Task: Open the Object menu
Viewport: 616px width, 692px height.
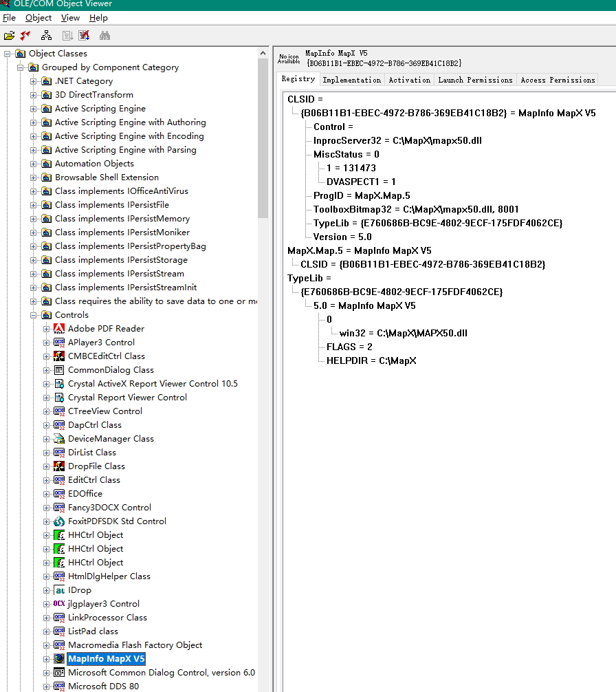Action: click(x=38, y=18)
